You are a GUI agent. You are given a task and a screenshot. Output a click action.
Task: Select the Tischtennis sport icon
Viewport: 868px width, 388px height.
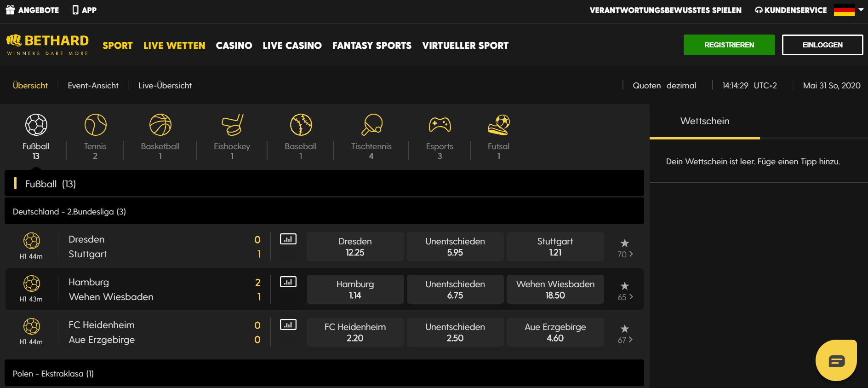pyautogui.click(x=372, y=125)
